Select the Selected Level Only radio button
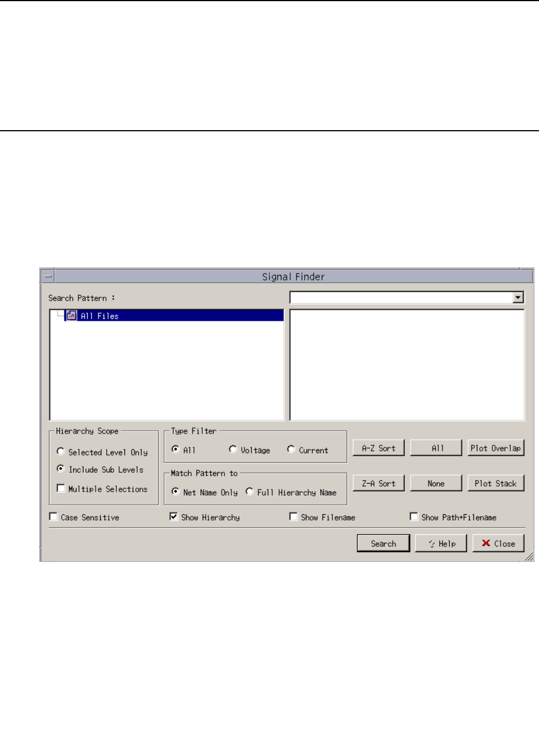The image size is (539, 756). click(x=60, y=452)
